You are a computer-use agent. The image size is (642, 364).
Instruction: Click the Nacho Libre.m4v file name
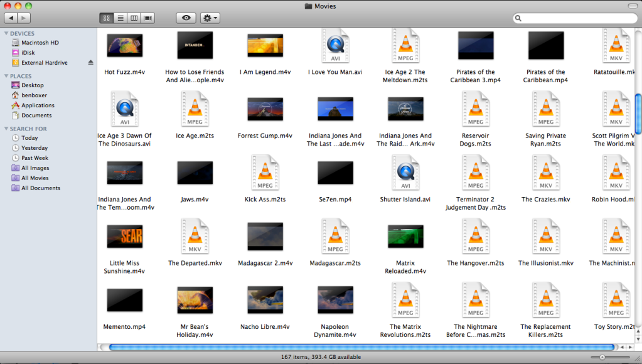pos(265,327)
